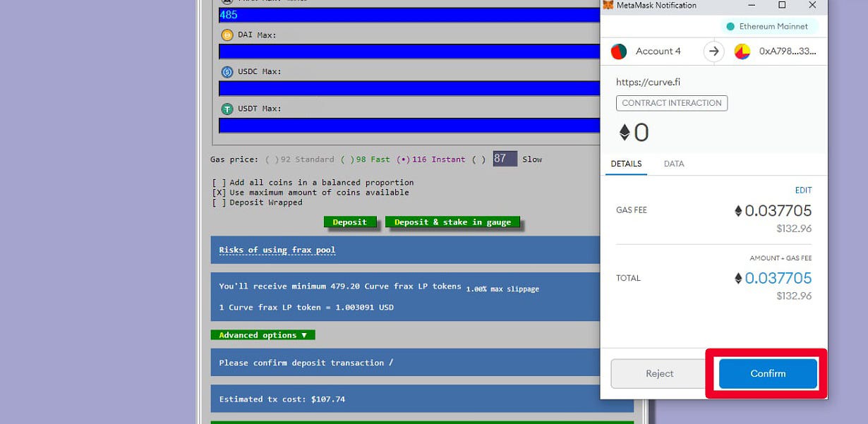Maximize the MetaMask Notification window
The image size is (868, 424).
[x=782, y=6]
